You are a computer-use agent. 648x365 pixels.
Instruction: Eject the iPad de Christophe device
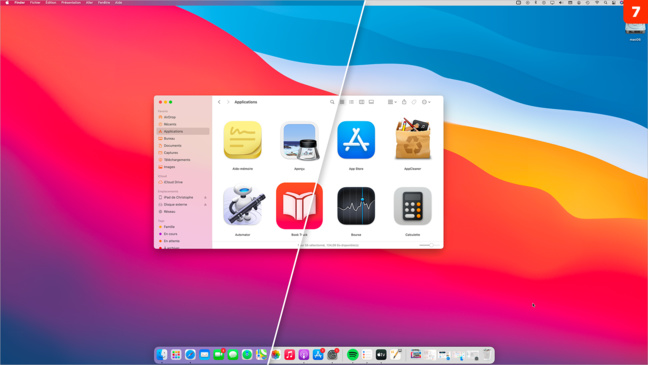205,198
